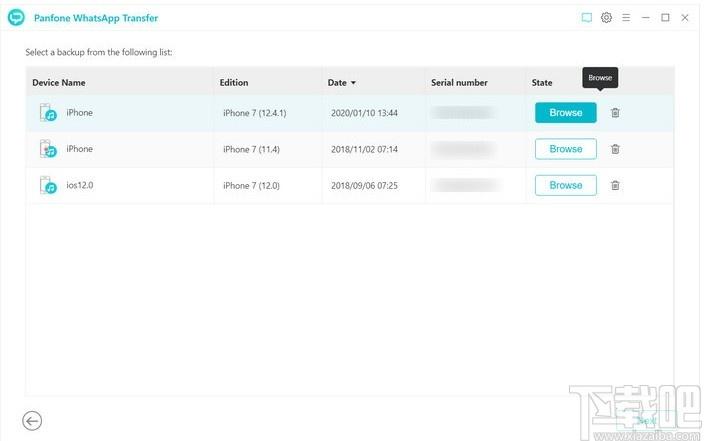Delete the iPhone 7 (11.4) backup
704x441 pixels.
coord(615,149)
